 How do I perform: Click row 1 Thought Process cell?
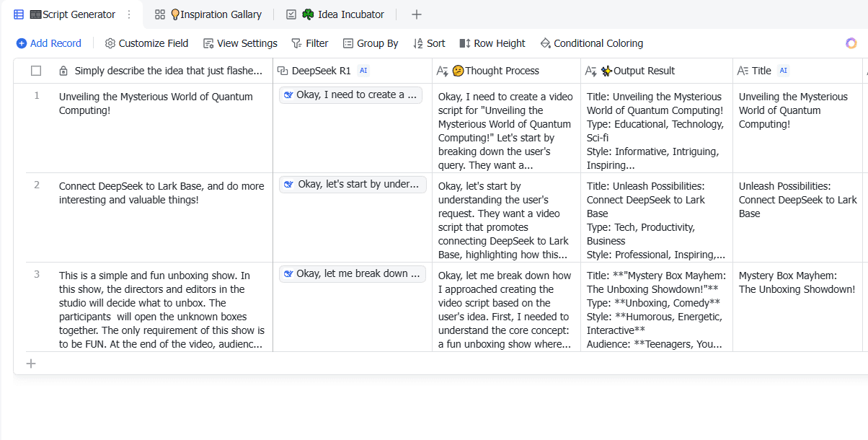(x=507, y=128)
